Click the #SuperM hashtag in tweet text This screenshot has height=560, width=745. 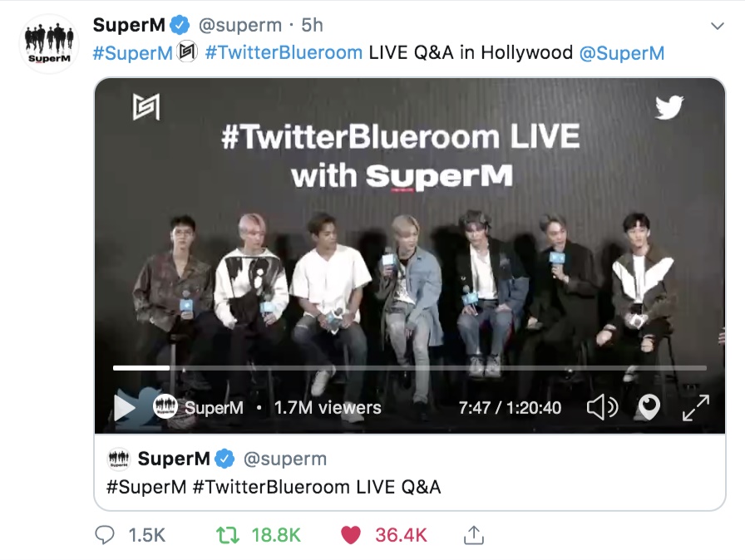[132, 52]
